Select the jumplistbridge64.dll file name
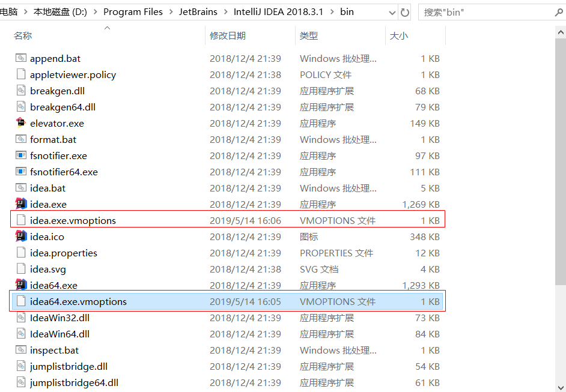The width and height of the screenshot is (566, 392). 75,383
